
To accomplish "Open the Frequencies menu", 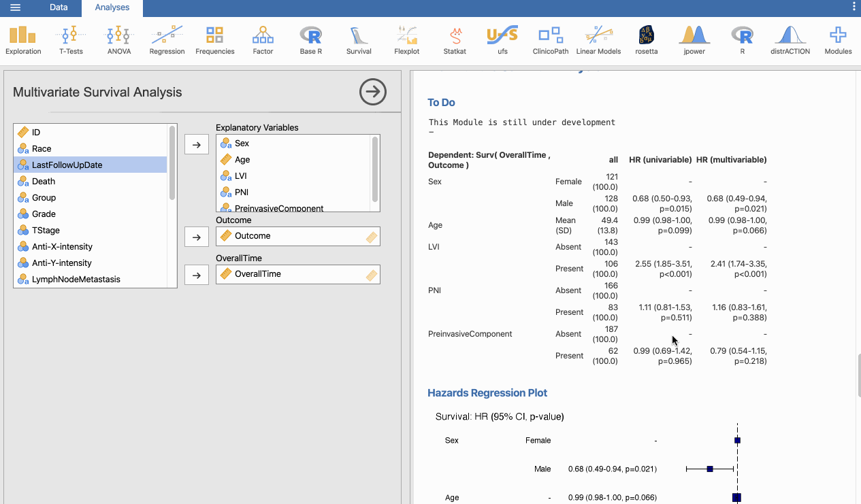I will click(x=214, y=41).
